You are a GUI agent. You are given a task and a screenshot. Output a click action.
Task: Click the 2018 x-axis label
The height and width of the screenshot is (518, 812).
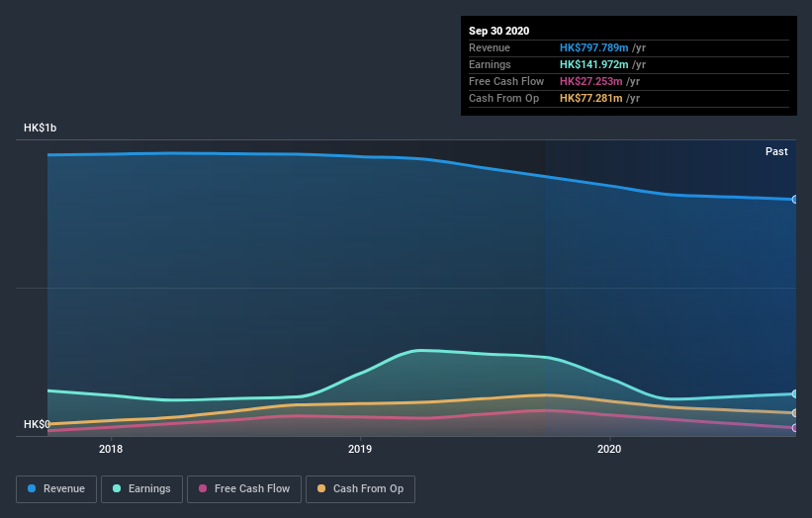pyautogui.click(x=111, y=449)
